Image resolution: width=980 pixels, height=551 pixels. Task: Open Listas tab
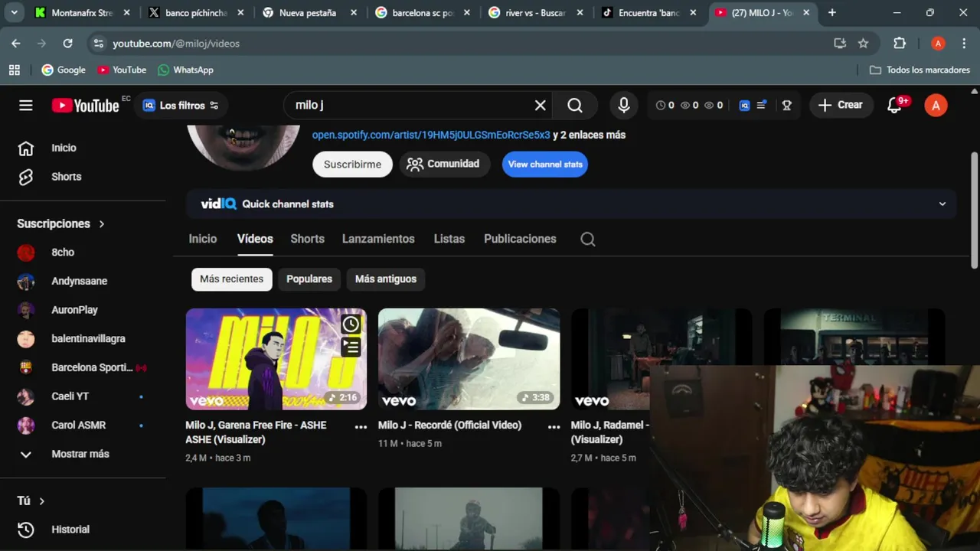(449, 239)
